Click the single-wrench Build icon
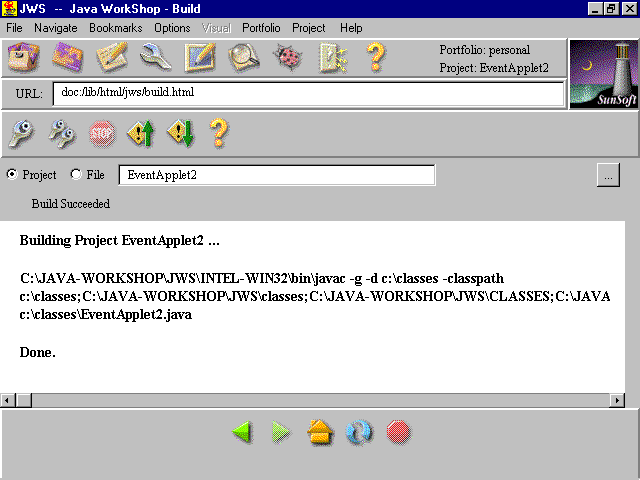 21,133
